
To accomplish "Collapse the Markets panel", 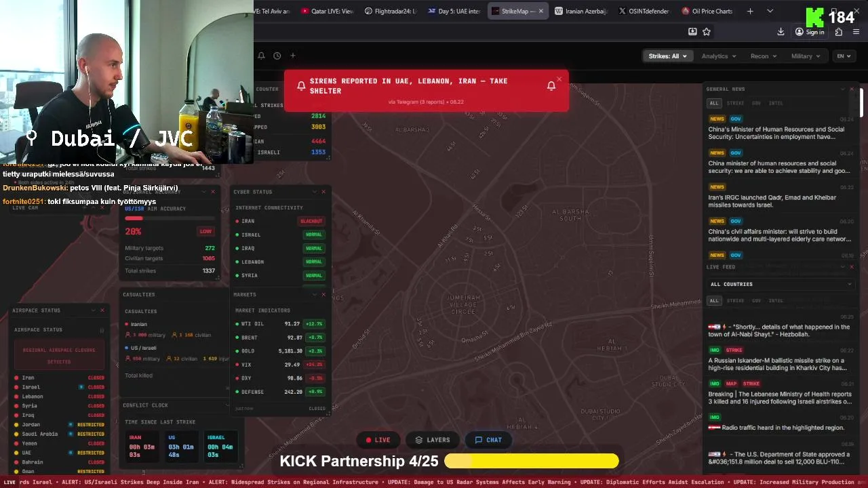I will [314, 295].
